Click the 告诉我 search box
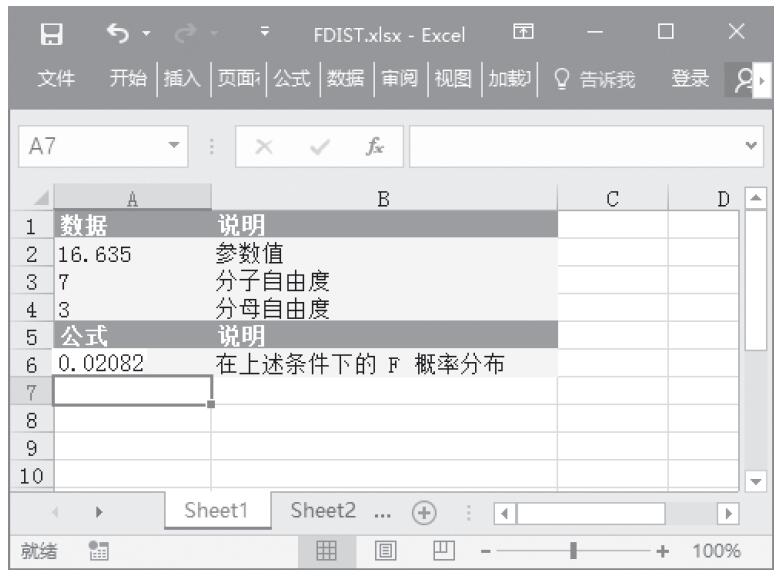The height and width of the screenshot is (577, 783). coord(594,79)
